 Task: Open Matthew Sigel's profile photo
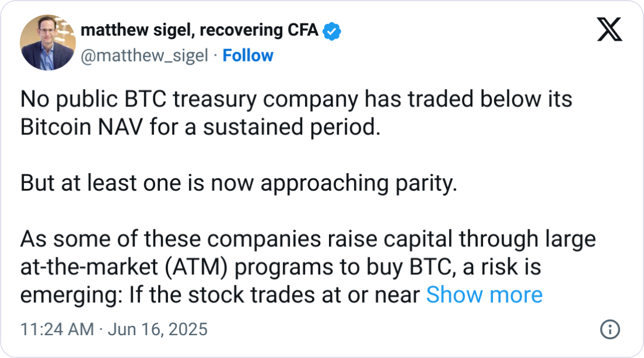47,43
